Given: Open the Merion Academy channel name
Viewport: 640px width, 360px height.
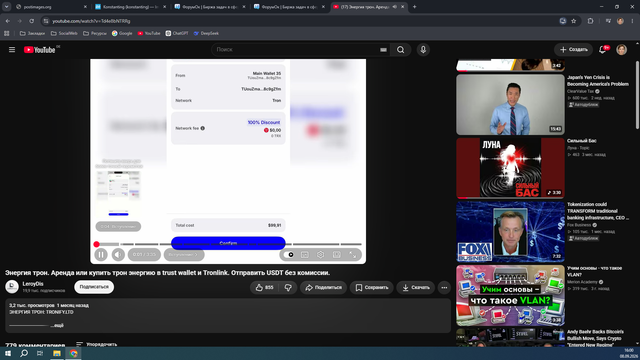Looking at the screenshot, I should (582, 282).
